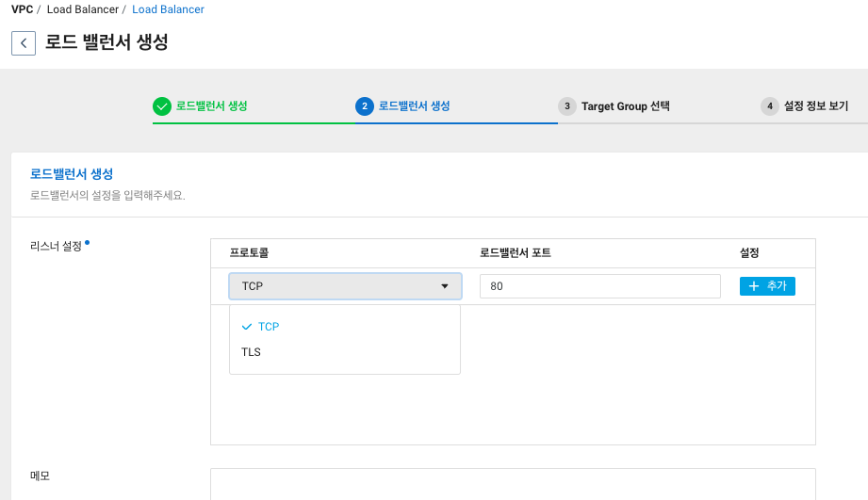Viewport: 868px width, 500px height.
Task: Click the green checkmark step icon
Action: coord(162,106)
